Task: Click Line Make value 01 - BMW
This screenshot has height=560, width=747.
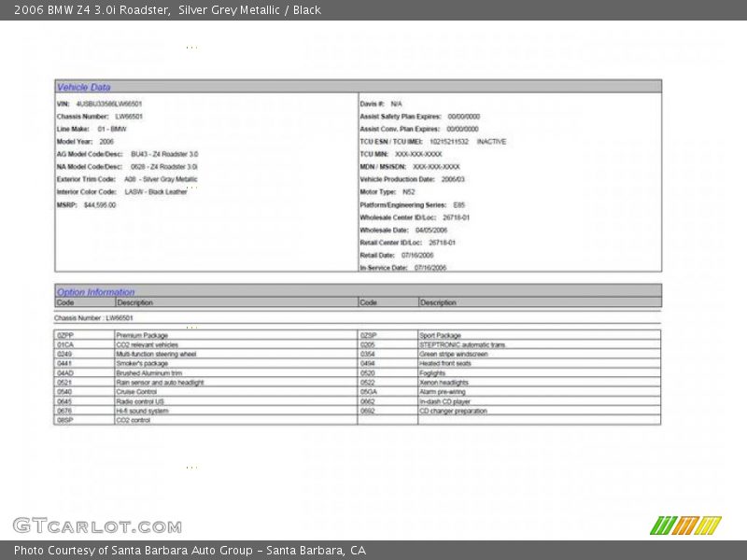Action: tap(112, 129)
